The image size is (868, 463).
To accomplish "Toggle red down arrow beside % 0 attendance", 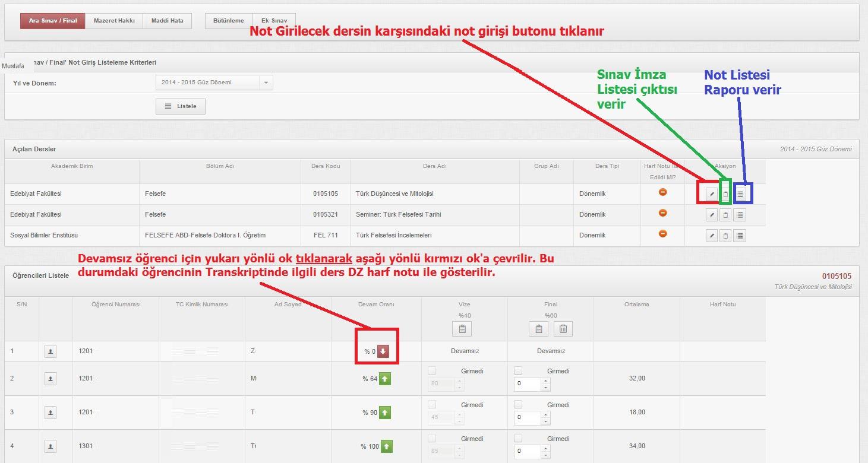I will (x=383, y=351).
